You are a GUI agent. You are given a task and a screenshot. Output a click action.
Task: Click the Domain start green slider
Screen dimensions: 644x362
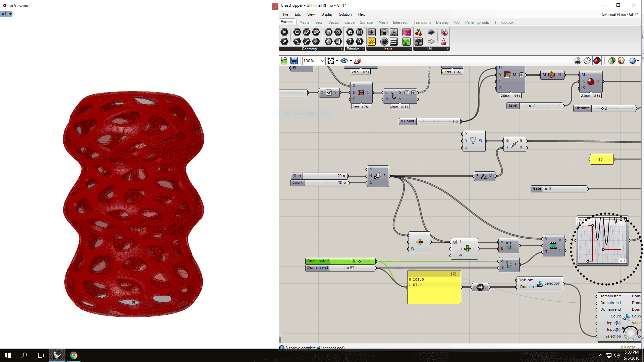352,261
